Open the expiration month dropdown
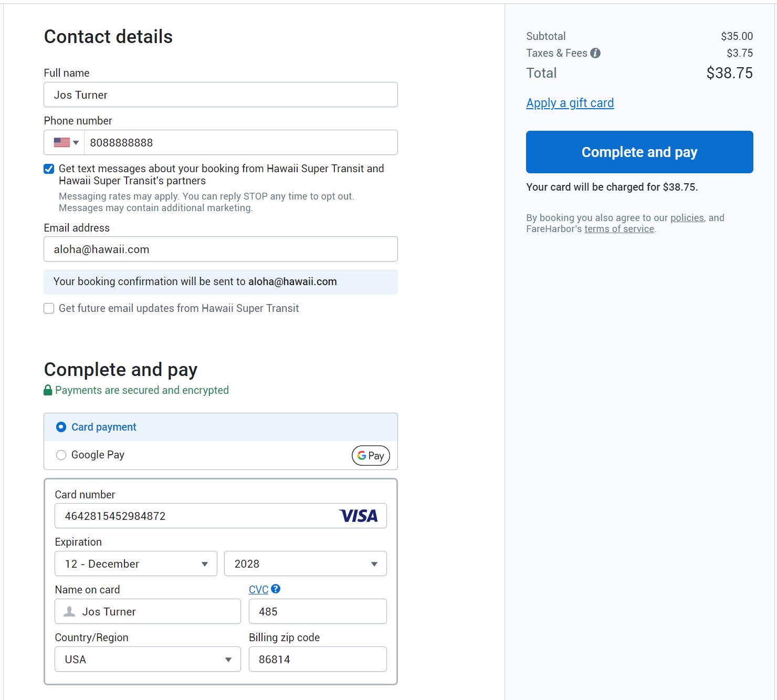Screen dimensions: 777x700 click(x=136, y=563)
